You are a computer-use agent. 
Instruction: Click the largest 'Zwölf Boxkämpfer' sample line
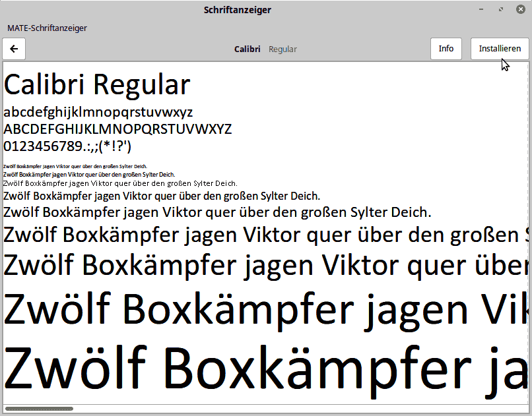(x=266, y=371)
